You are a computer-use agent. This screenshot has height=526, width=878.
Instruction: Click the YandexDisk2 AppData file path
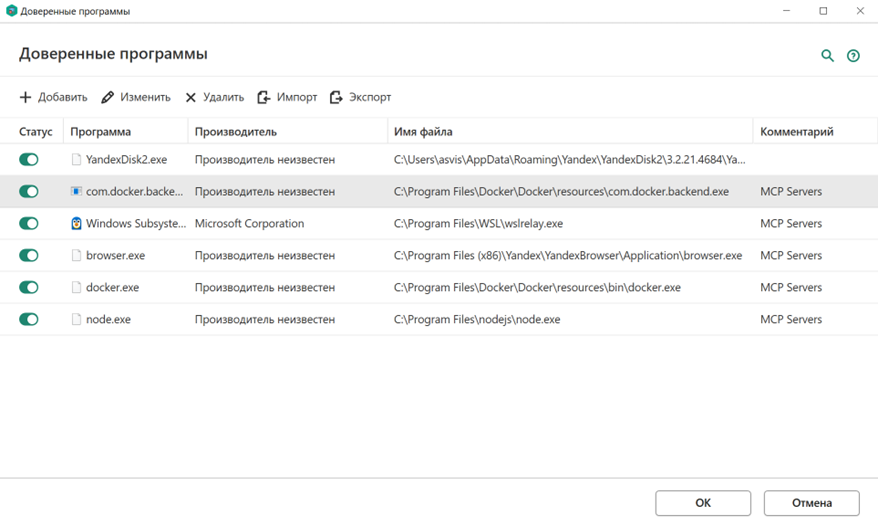click(x=569, y=160)
